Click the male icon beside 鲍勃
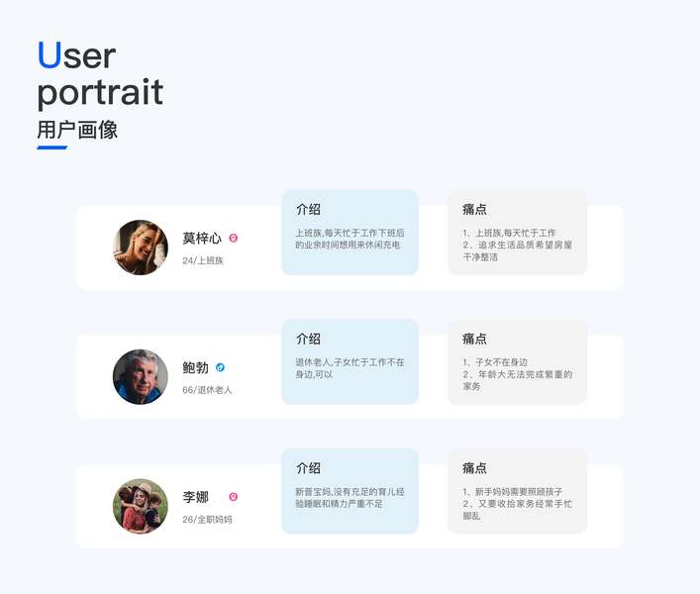 coord(220,367)
